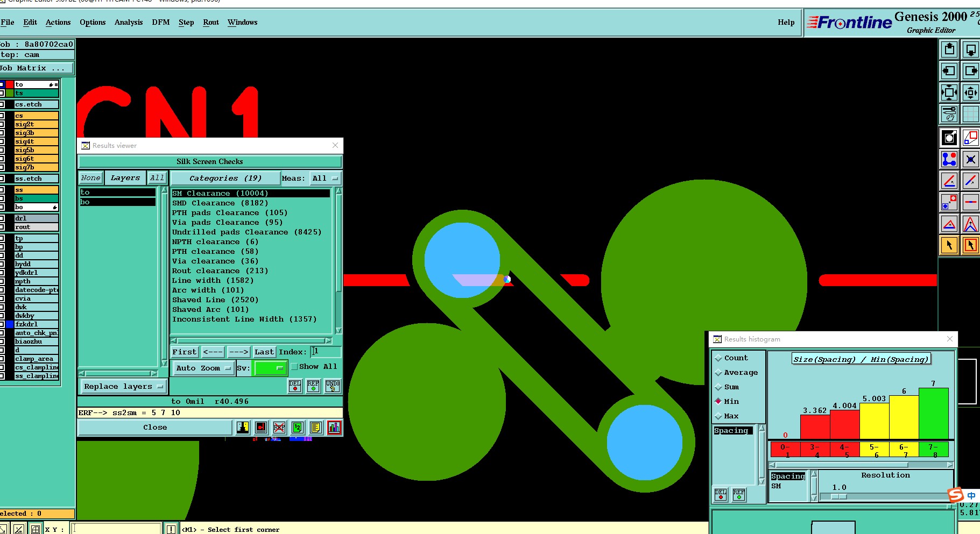Image resolution: width=980 pixels, height=534 pixels.
Task: Click the plain arrow select pointer icon
Action: [x=949, y=245]
